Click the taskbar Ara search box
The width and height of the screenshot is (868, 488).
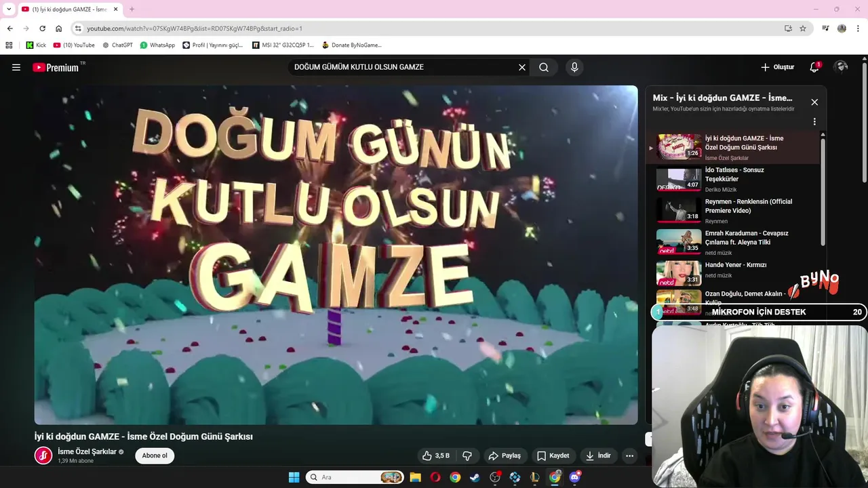[355, 477]
